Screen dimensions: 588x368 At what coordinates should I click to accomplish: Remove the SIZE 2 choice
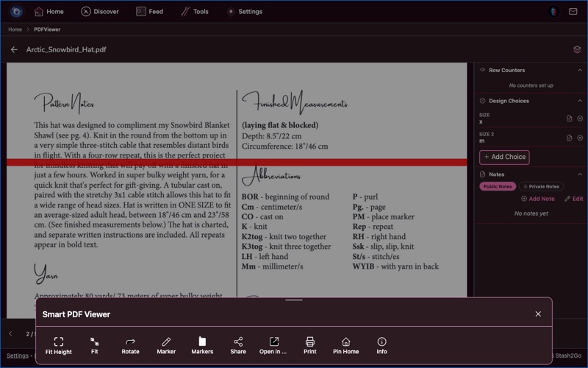[580, 138]
